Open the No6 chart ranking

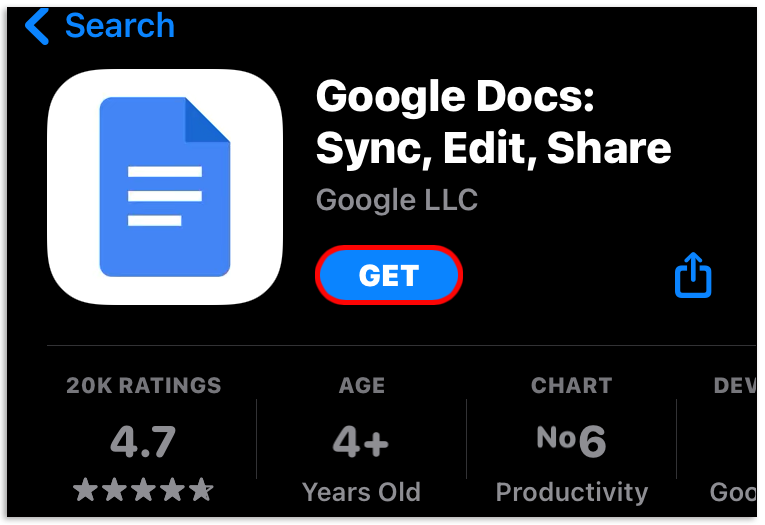pos(571,440)
